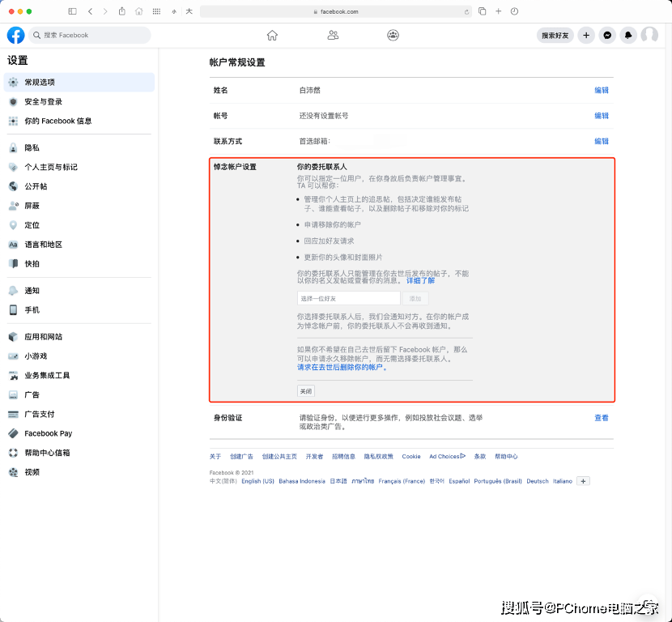The image size is (672, 622).
Task: Toggle the Safari sidebar icon
Action: pos(72,11)
